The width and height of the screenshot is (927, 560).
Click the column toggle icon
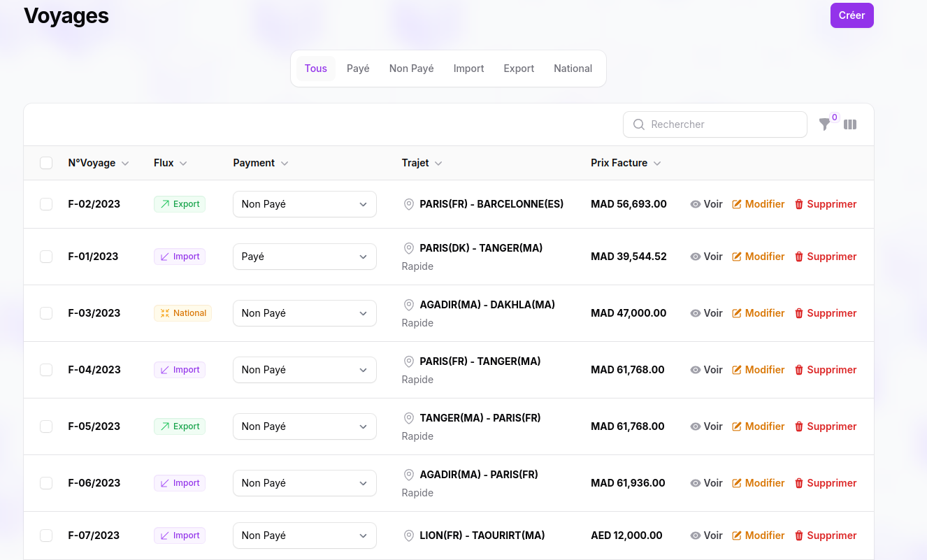coord(850,124)
